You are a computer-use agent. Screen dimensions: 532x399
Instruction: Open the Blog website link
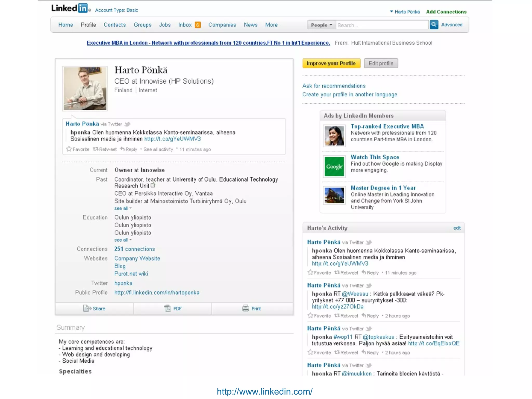(x=120, y=266)
